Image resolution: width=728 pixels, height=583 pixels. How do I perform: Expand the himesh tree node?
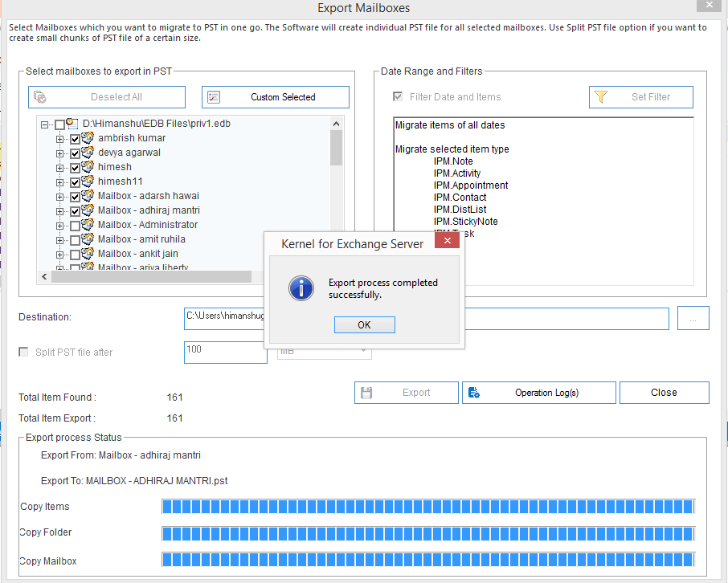tap(59, 168)
